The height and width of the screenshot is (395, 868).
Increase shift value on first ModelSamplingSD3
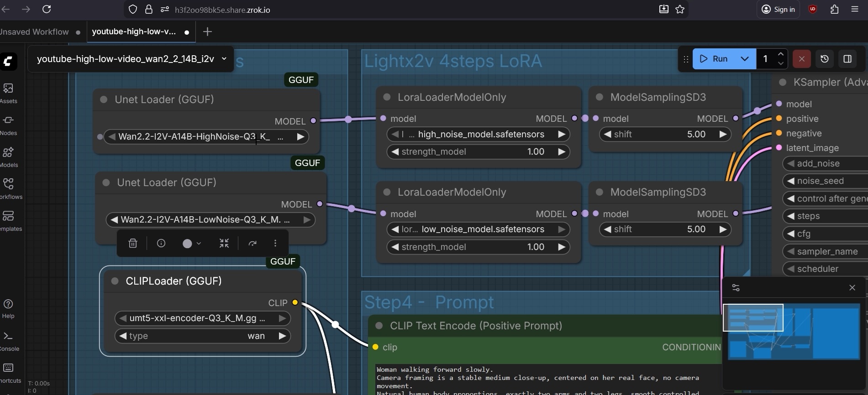[723, 135]
